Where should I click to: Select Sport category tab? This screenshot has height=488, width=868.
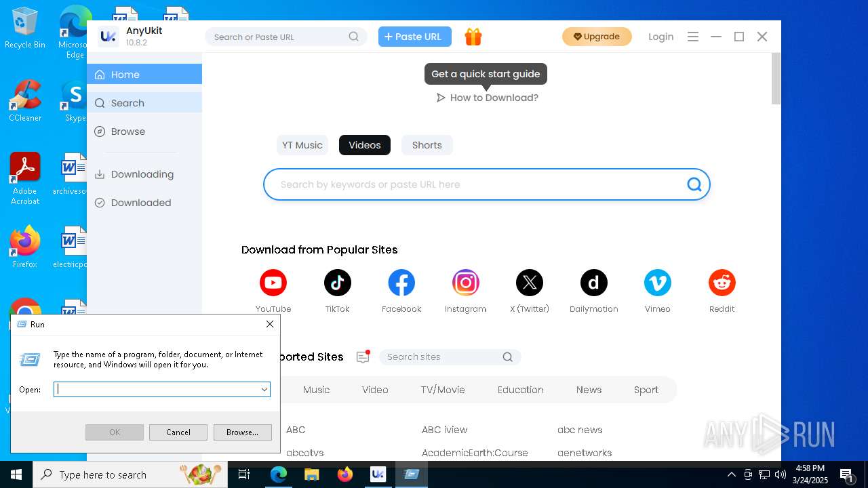(x=646, y=390)
